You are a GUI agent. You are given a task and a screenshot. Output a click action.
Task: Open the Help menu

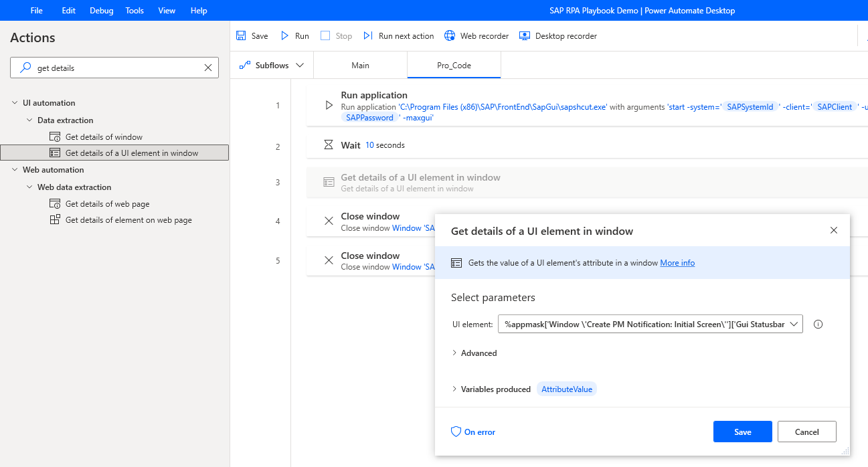(x=199, y=11)
